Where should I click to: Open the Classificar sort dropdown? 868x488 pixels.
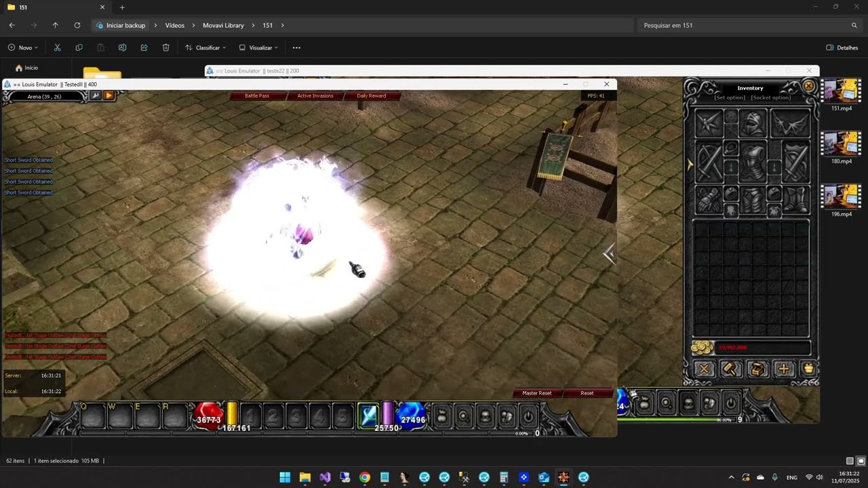(205, 47)
